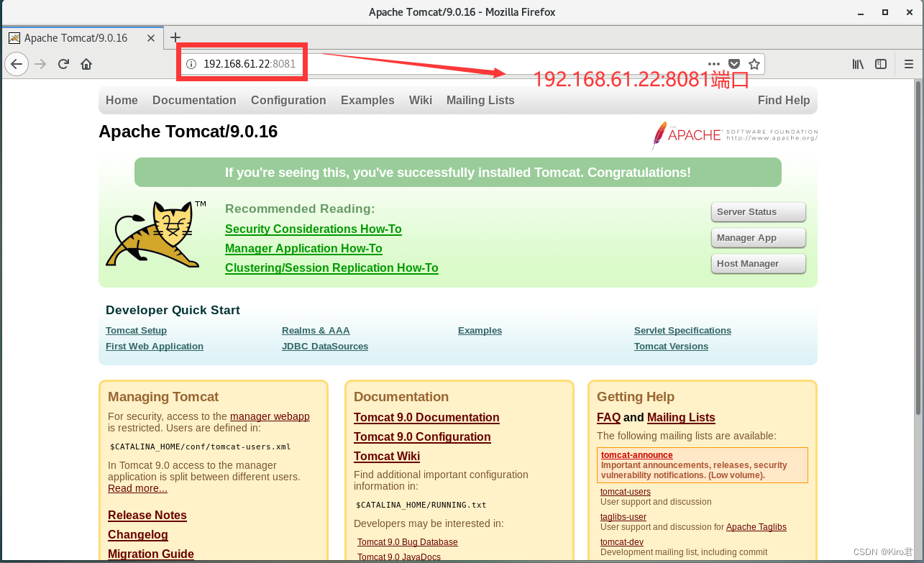
Task: Click the Server Status button
Action: 759,212
